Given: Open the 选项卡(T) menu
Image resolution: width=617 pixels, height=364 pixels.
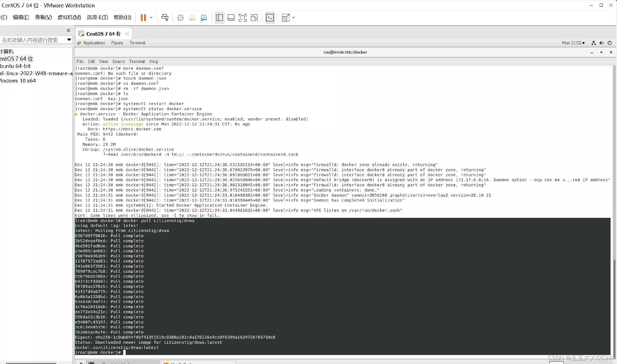Looking at the screenshot, I should (97, 17).
